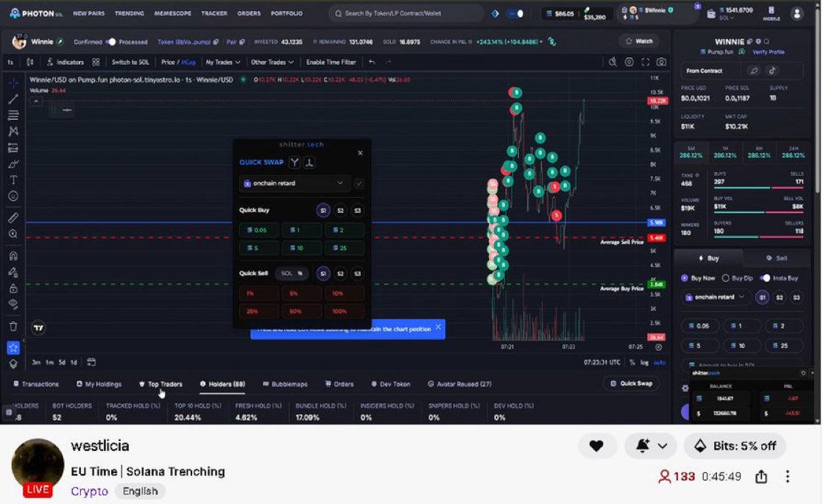Click the Twitch heart follow button
Screen dimensions: 823x504
point(596,446)
